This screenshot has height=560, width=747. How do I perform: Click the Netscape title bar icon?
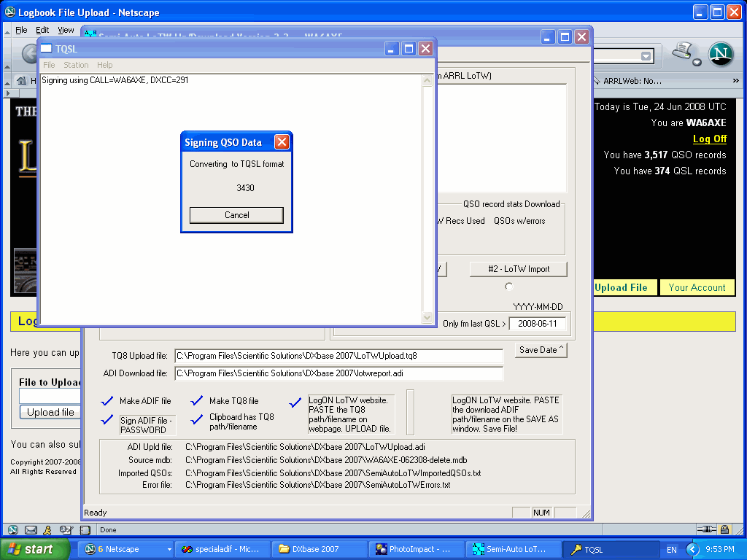click(10, 12)
